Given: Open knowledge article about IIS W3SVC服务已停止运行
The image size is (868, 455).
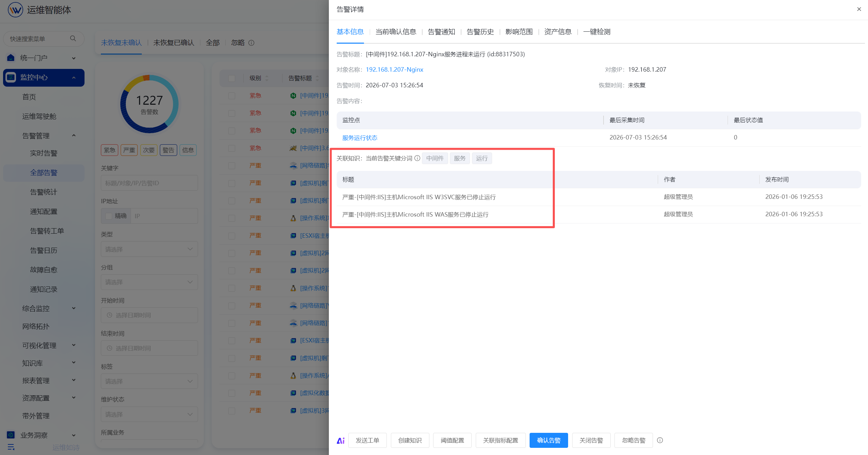Looking at the screenshot, I should pos(419,197).
